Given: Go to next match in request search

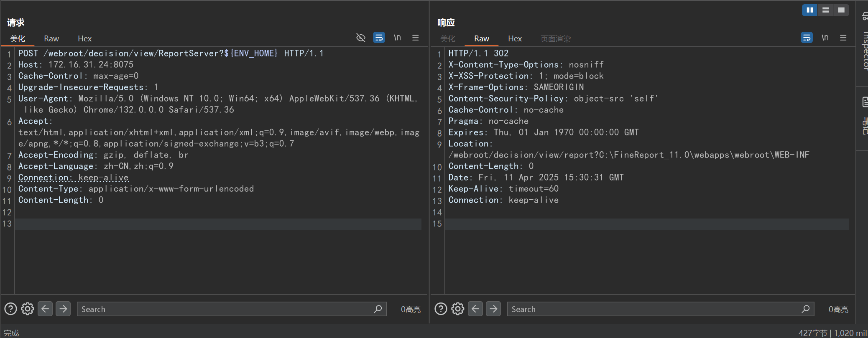Looking at the screenshot, I should 63,309.
